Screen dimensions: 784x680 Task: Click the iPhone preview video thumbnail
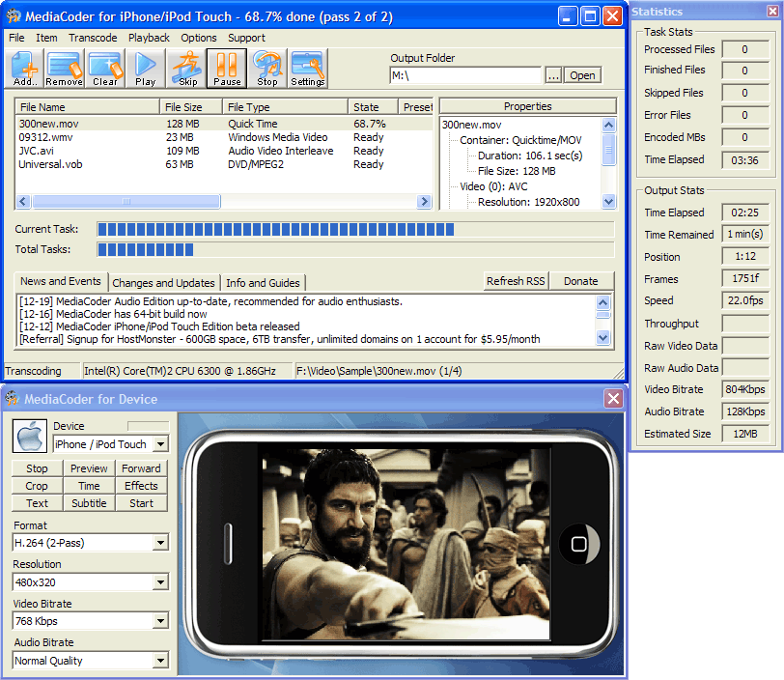pyautogui.click(x=406, y=544)
